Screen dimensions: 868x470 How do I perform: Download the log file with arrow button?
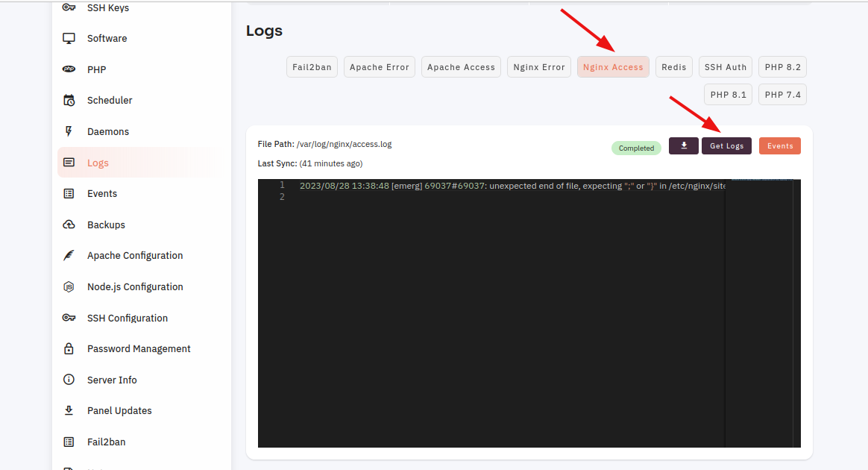pyautogui.click(x=684, y=145)
